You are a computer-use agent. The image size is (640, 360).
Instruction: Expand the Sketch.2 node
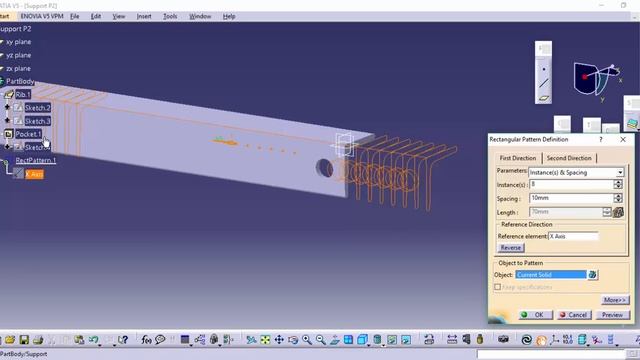pyautogui.click(x=7, y=107)
